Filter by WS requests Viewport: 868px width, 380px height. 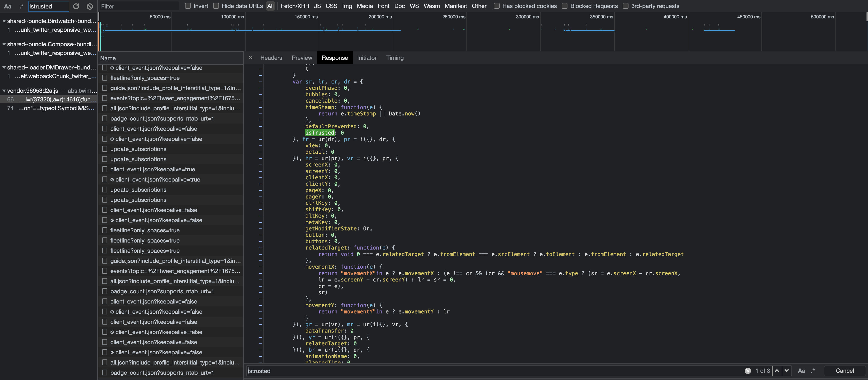coord(414,6)
